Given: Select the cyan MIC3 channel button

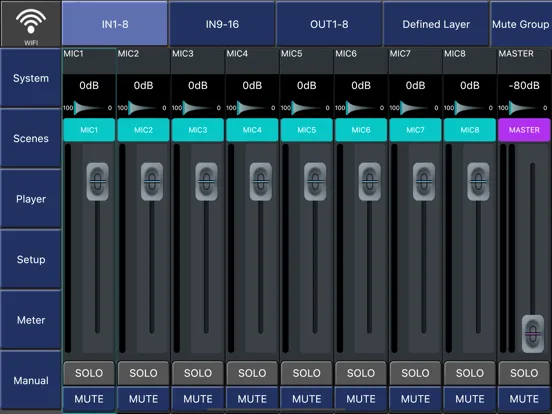Looking at the screenshot, I should coord(198,130).
